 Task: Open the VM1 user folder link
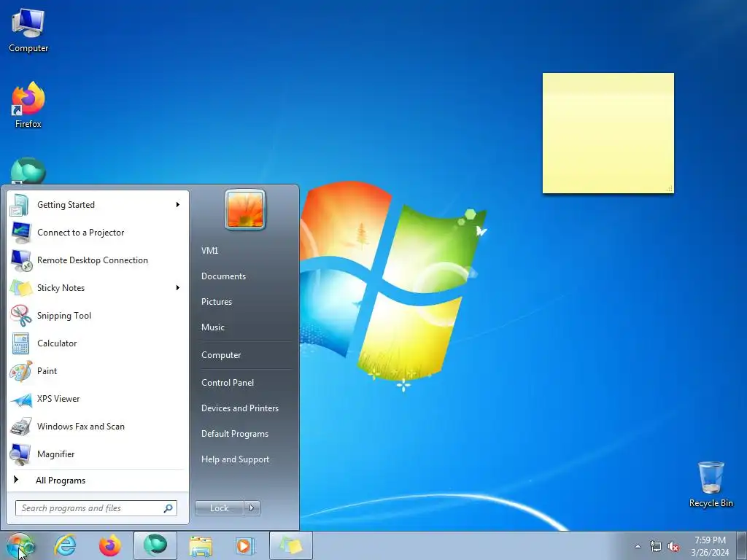[x=209, y=251]
